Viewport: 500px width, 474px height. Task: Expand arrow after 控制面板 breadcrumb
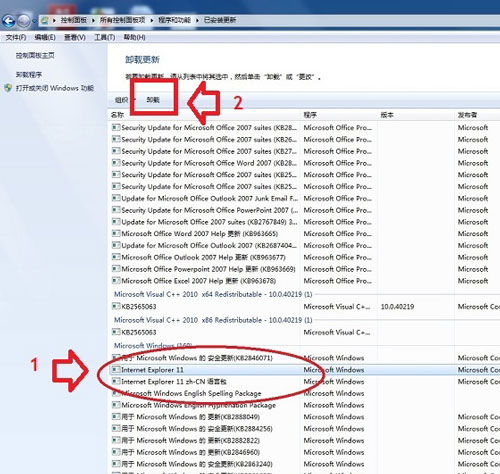click(x=93, y=20)
